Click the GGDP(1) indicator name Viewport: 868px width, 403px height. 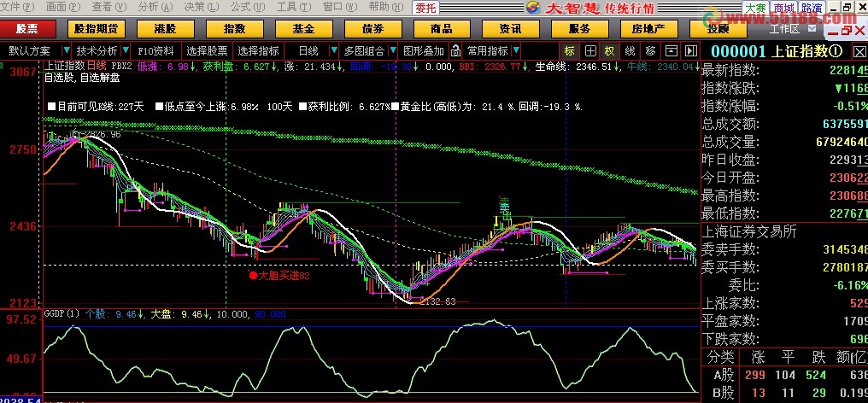[x=62, y=314]
